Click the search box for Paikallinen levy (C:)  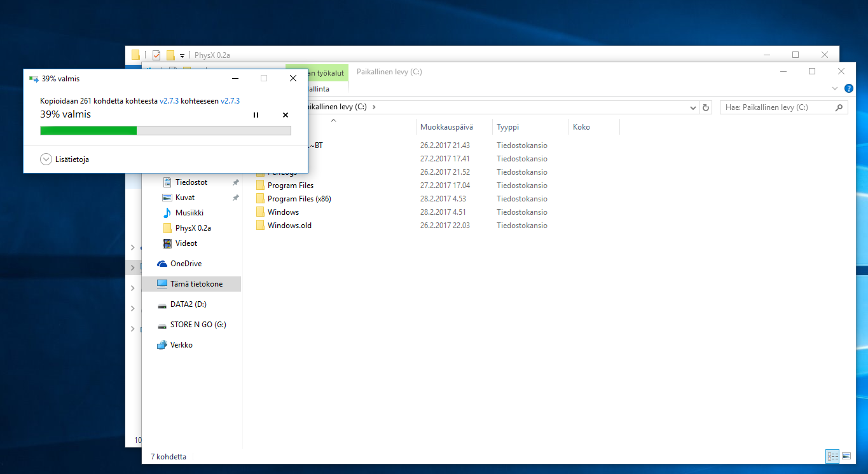click(778, 107)
